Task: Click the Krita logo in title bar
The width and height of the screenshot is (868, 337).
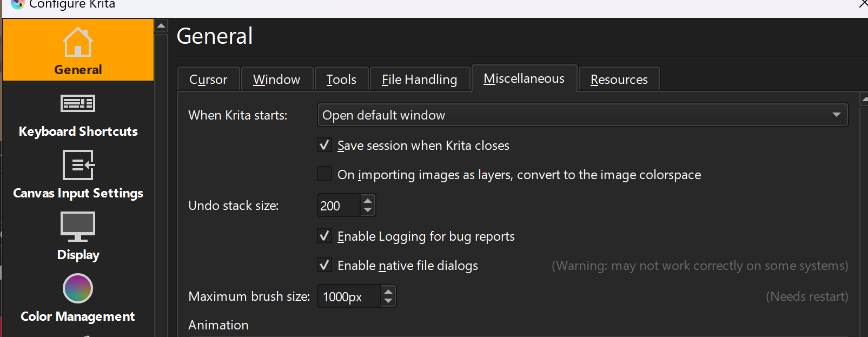Action: click(x=18, y=4)
